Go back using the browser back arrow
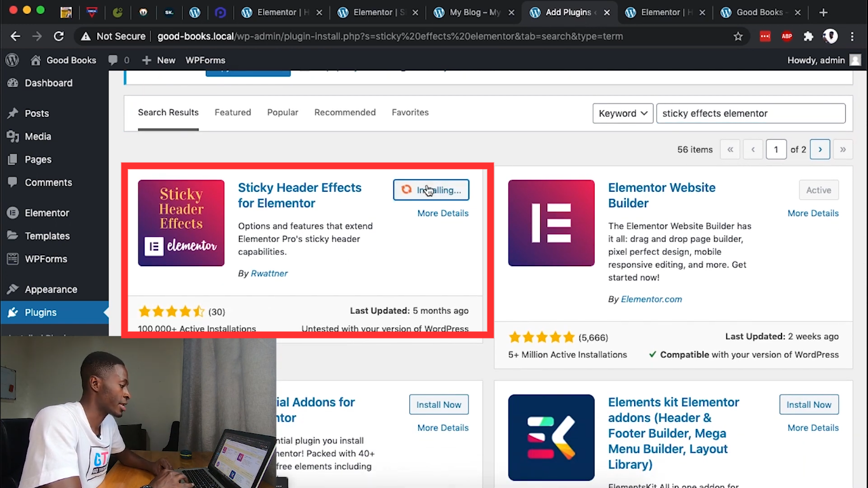Viewport: 868px width, 488px height. pos(15,36)
